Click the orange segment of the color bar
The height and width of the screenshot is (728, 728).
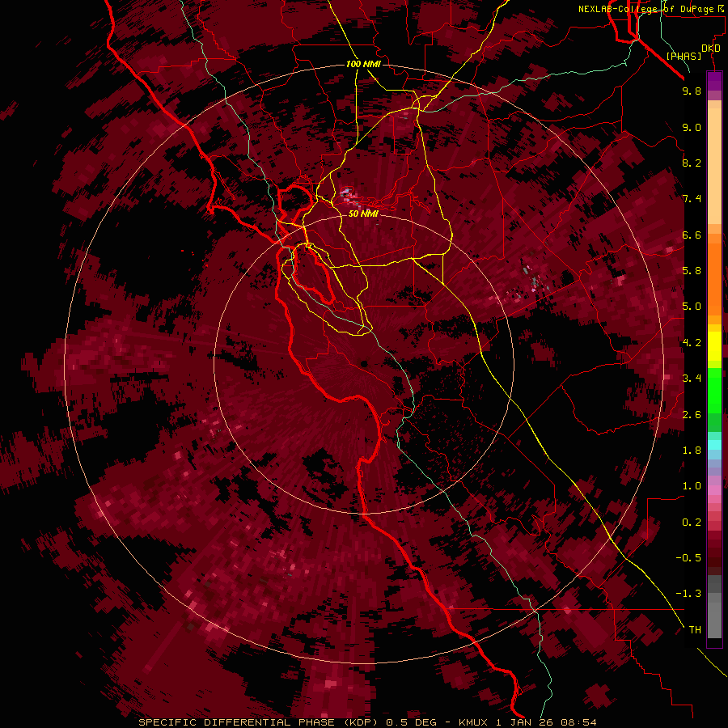pos(714,278)
